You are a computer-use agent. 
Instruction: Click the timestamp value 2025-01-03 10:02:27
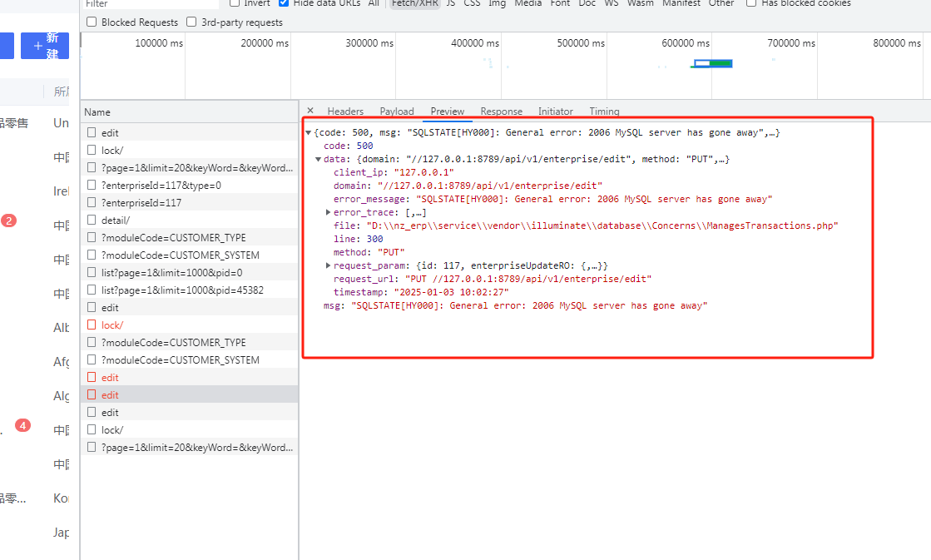[451, 292]
